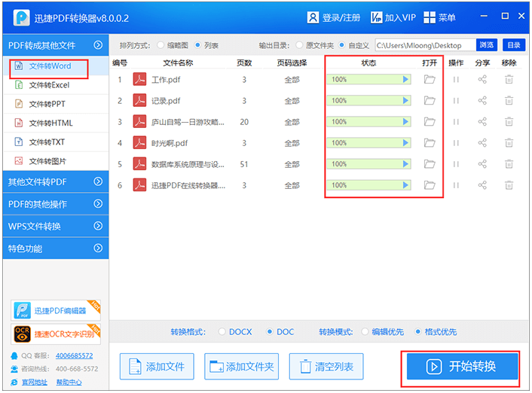Expand the 特色功能 section

[98, 248]
